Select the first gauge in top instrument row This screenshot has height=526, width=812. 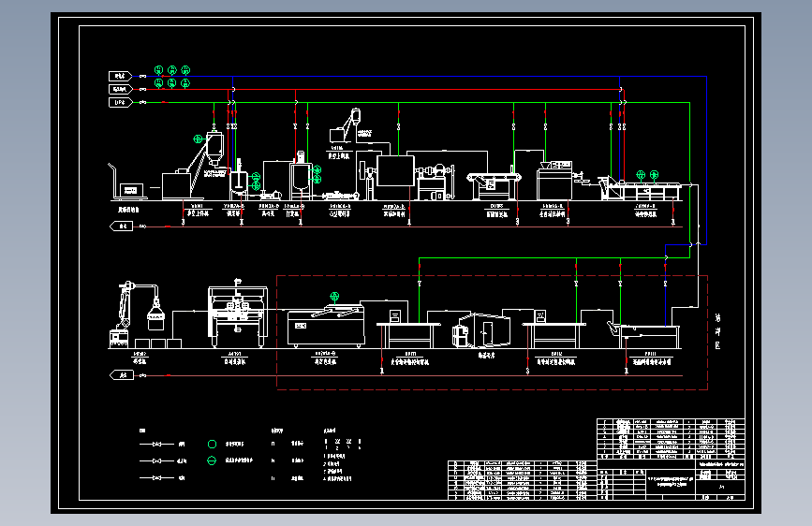[159, 69]
